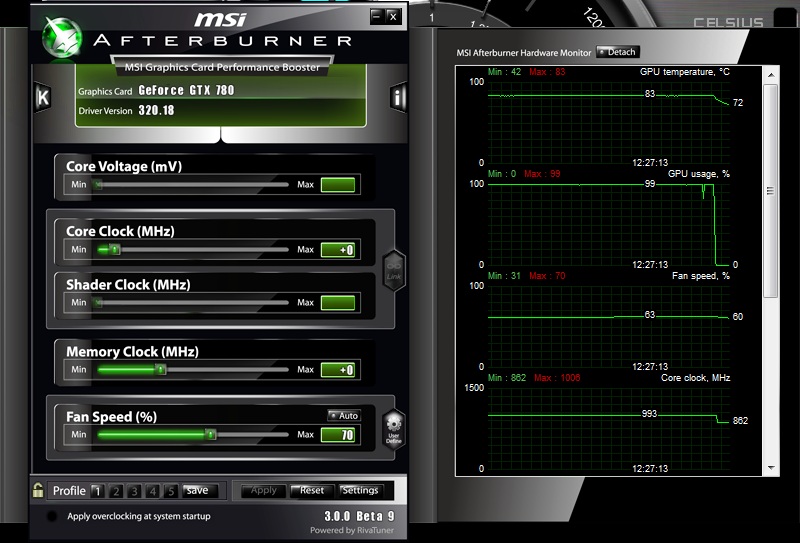Open the Kombustor K button

(x=43, y=97)
